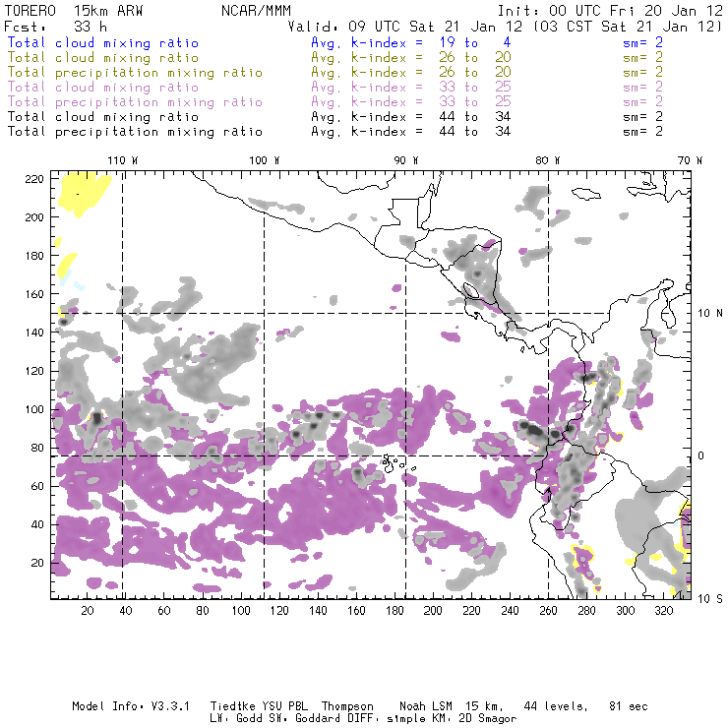Viewport: 728px width, 728px height.
Task: Click the 'Model Info: V3.3.1' text
Action: 131,706
